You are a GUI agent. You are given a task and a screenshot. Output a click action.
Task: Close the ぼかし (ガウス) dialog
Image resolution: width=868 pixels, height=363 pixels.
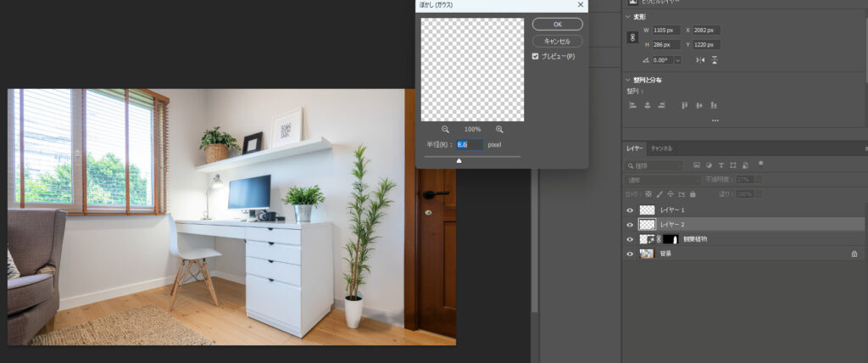point(580,4)
